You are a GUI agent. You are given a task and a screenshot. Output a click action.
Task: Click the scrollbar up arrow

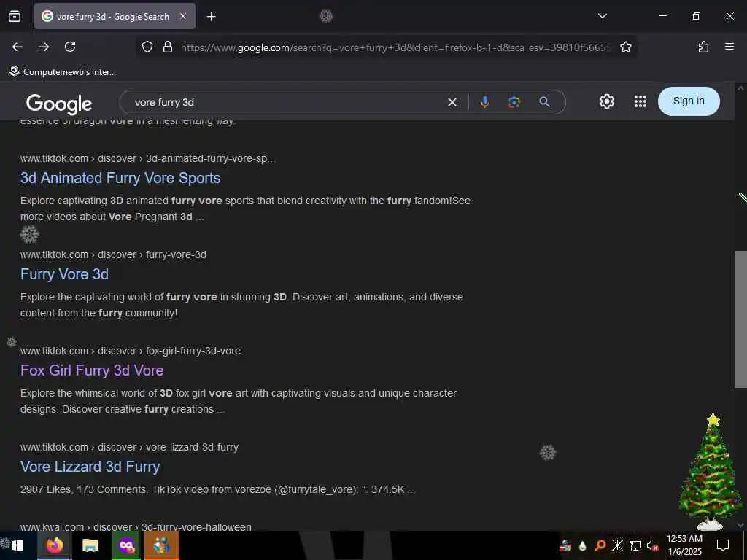point(740,88)
